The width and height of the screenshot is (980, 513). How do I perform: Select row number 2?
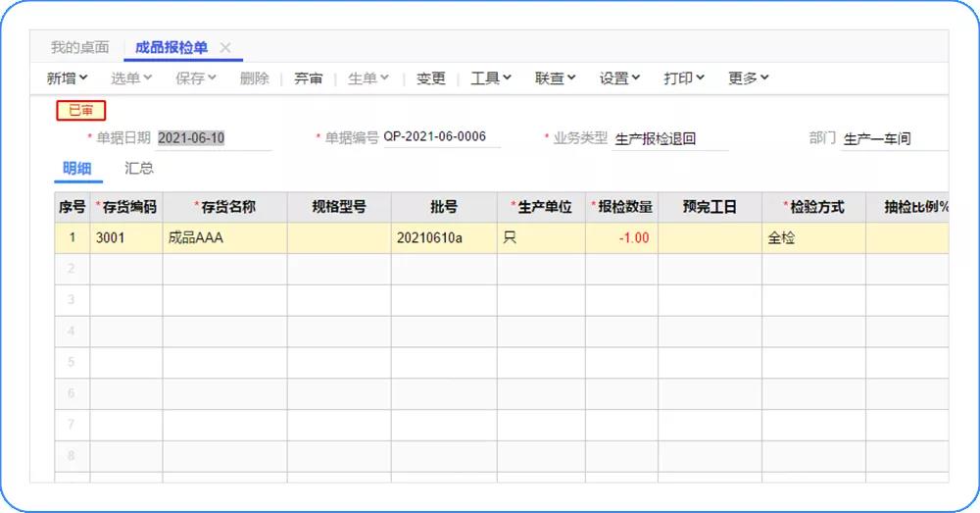click(x=72, y=269)
